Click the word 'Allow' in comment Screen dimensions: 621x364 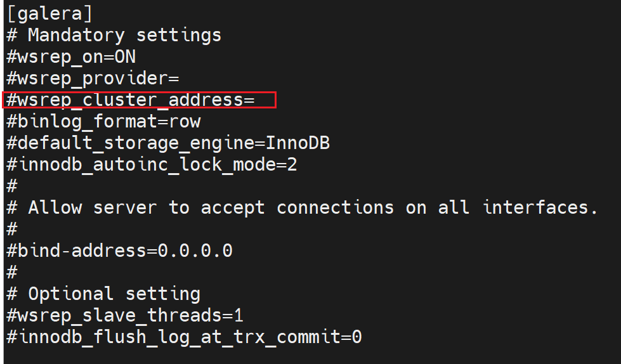(55, 207)
